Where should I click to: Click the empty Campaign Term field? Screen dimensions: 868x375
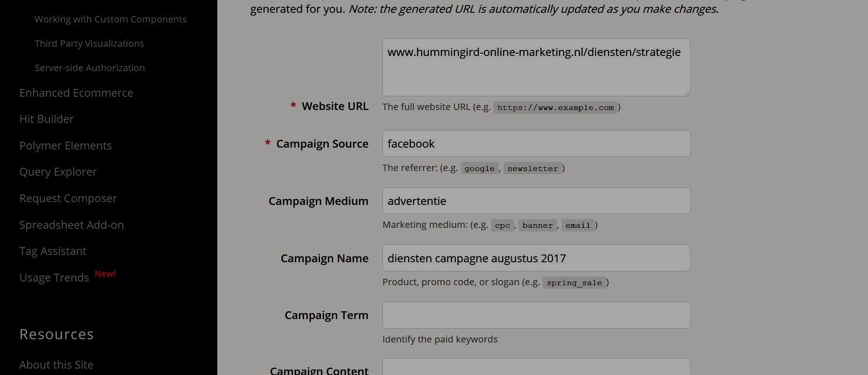pyautogui.click(x=536, y=315)
